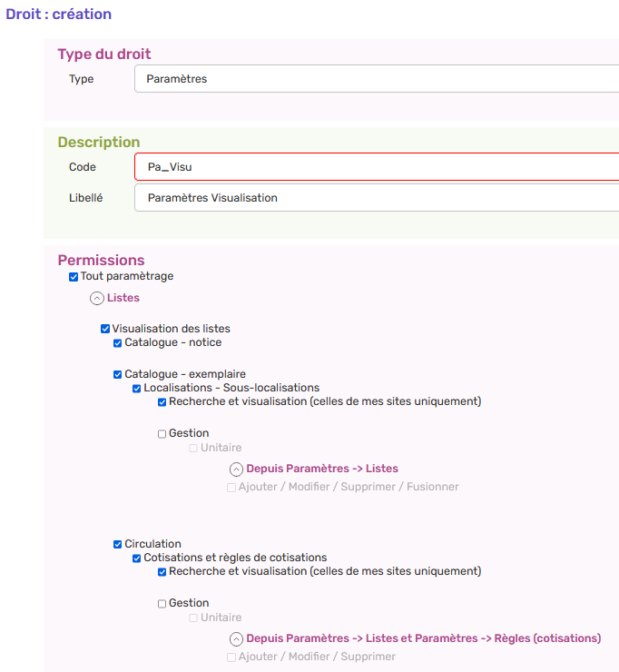The image size is (619, 672).
Task: Toggle Visualisation des listes checkbox
Action: [105, 330]
